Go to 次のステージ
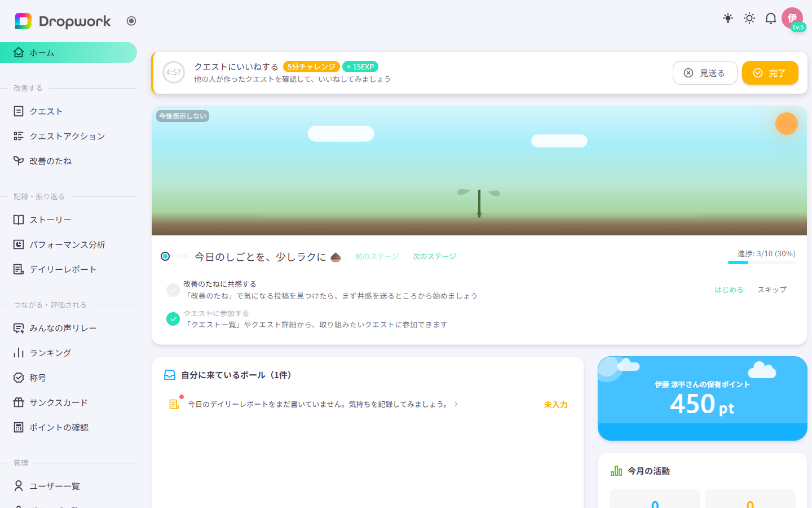 pos(434,256)
